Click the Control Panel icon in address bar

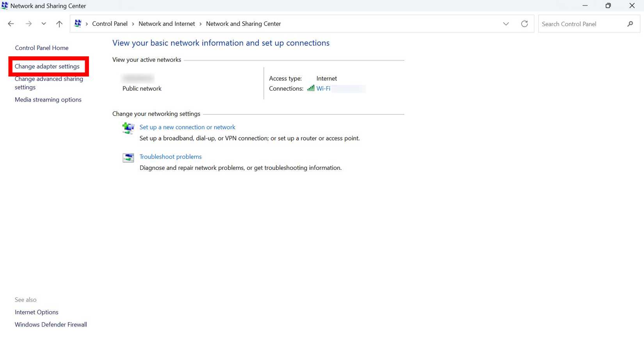[78, 23]
